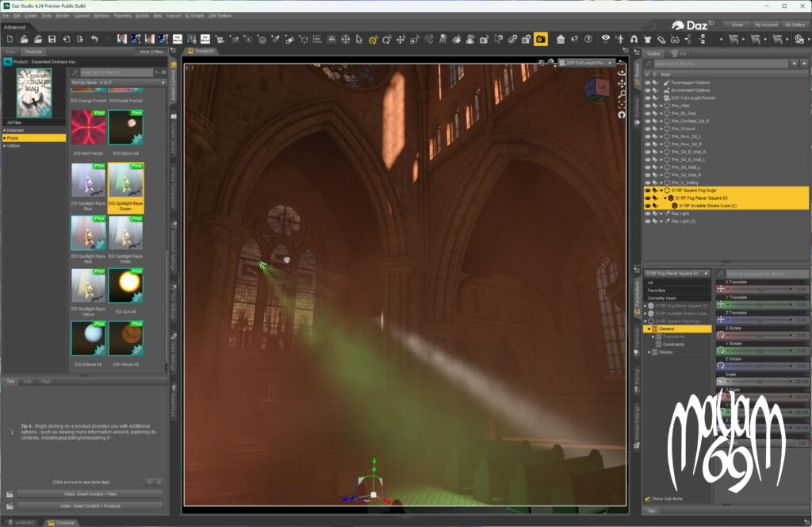This screenshot has height=527, width=812.
Task: Click the viewport zoom magnifier icon
Action: tap(622, 94)
